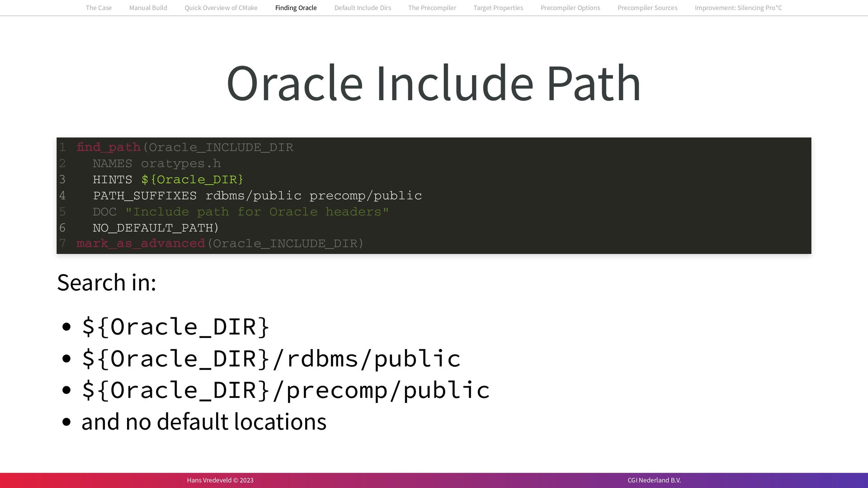Click 'NAMES oratypes.h' code line
Screen dimensions: 868x488
(x=157, y=163)
